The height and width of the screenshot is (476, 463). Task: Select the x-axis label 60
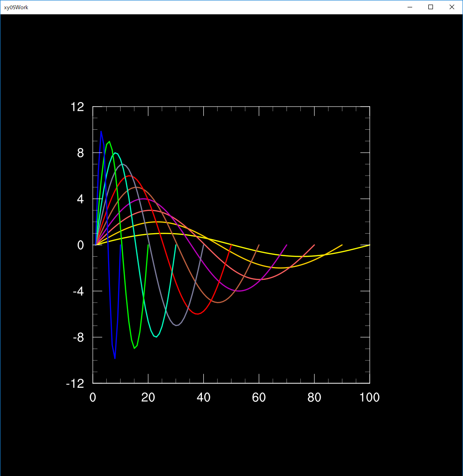(x=259, y=398)
